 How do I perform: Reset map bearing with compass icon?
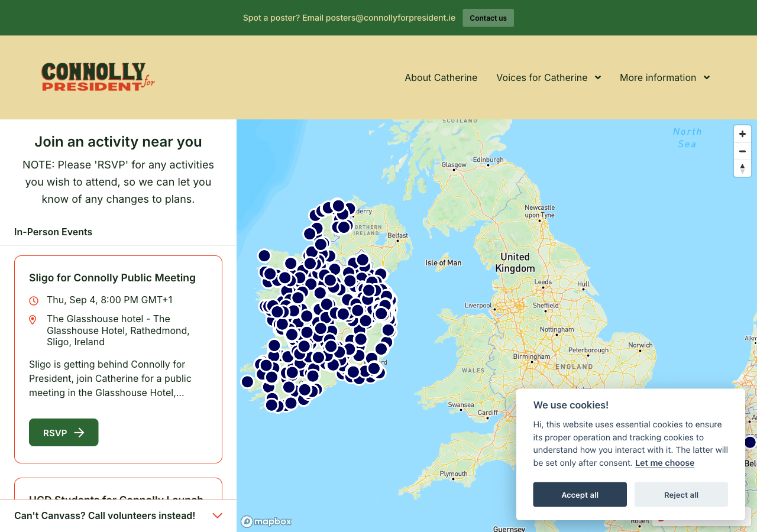point(742,168)
